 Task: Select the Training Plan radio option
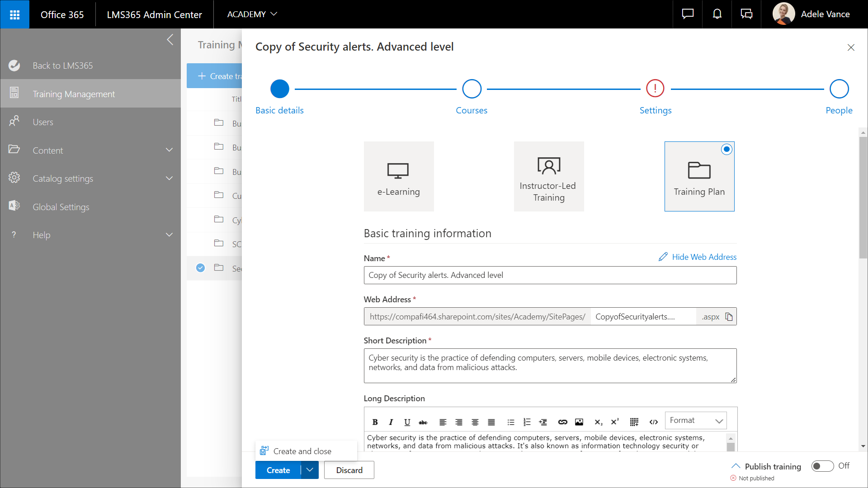726,149
